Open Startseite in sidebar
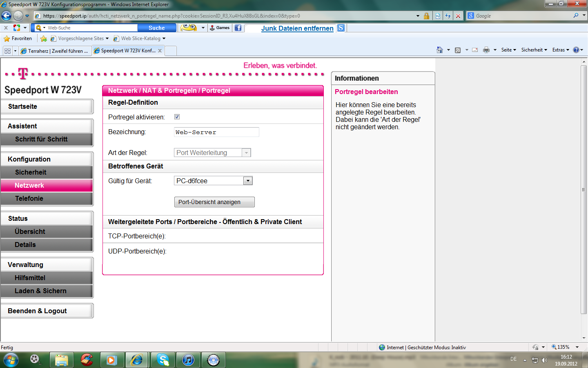 (x=47, y=106)
